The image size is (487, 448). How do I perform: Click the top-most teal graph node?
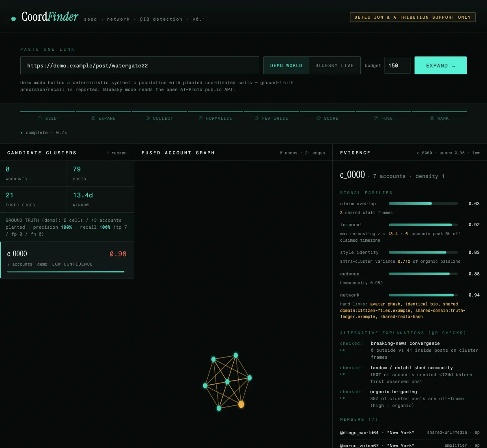point(236,355)
